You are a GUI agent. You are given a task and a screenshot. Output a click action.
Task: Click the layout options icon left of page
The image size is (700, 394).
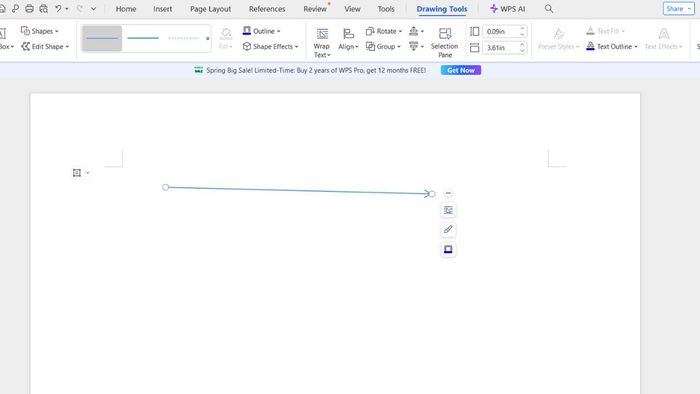(77, 173)
